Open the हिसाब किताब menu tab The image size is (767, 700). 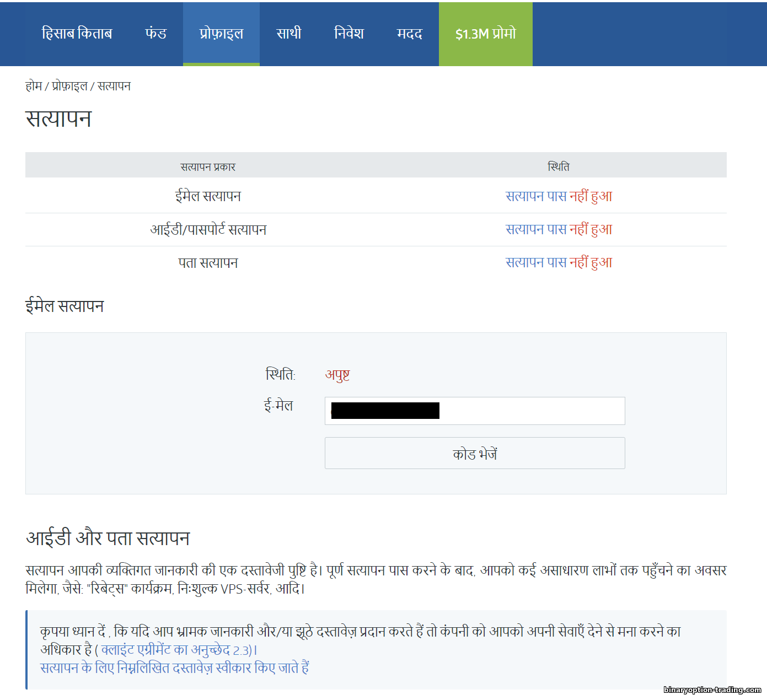coord(77,34)
